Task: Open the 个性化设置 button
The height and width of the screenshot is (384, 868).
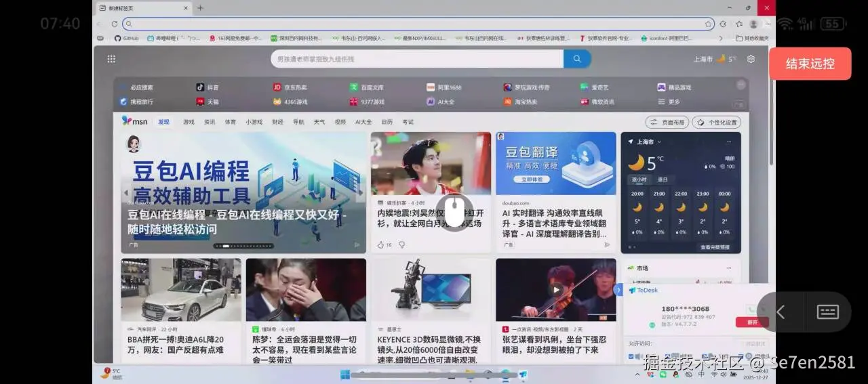Action: click(717, 123)
